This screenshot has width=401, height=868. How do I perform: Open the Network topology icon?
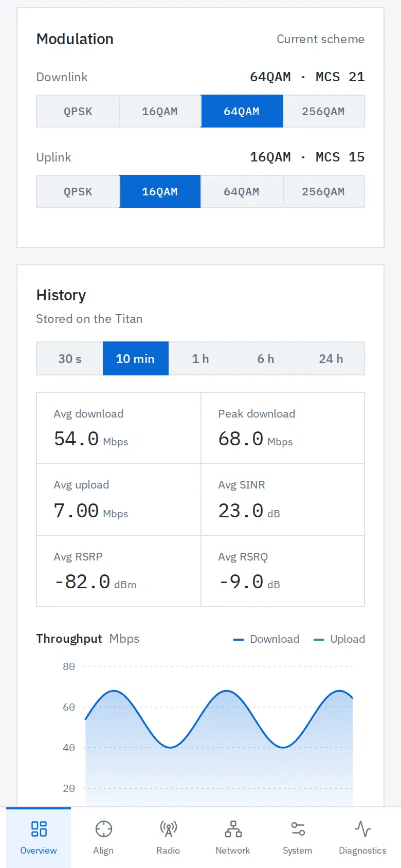tap(233, 829)
